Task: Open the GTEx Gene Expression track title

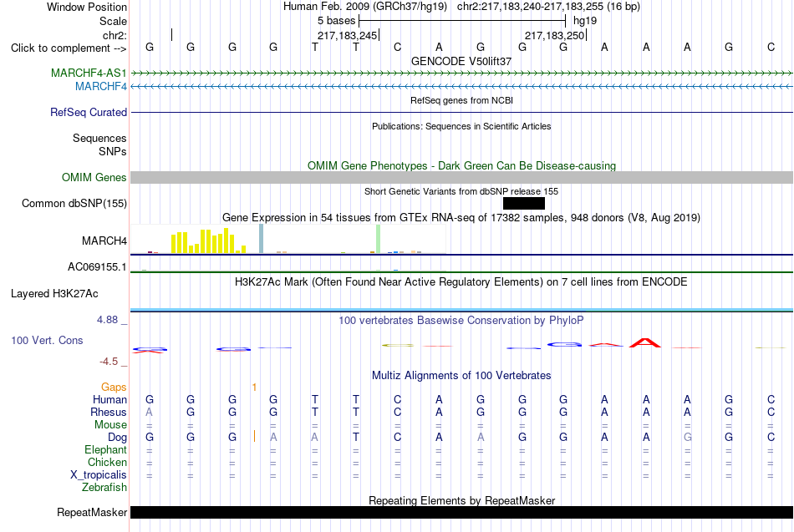Action: 461,218
